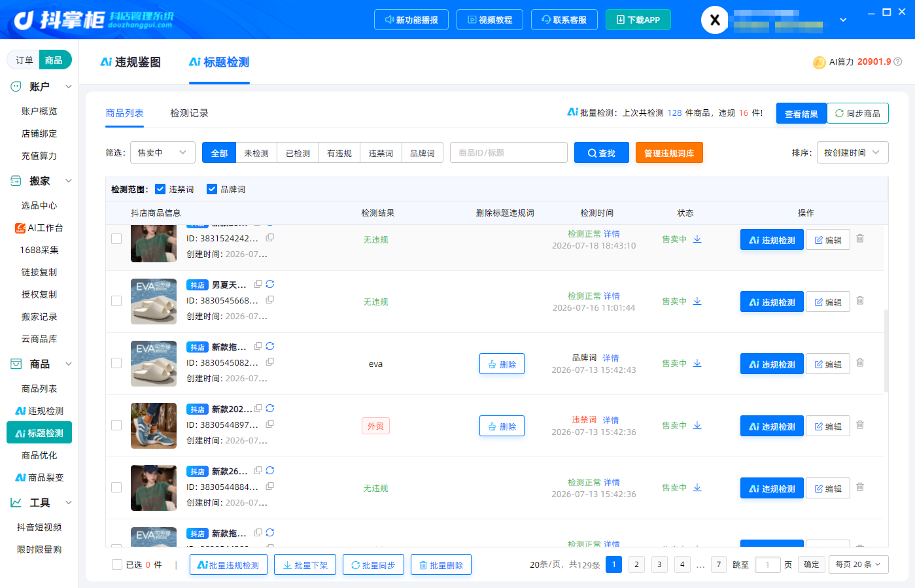The width and height of the screenshot is (915, 588).
Task: Open 管理违规词库 button
Action: pyautogui.click(x=669, y=152)
